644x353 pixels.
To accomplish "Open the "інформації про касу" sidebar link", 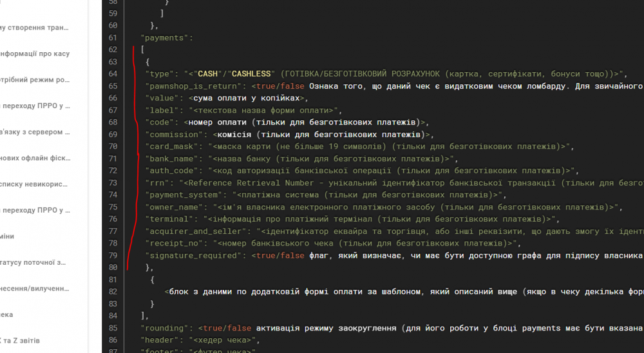I will click(35, 53).
